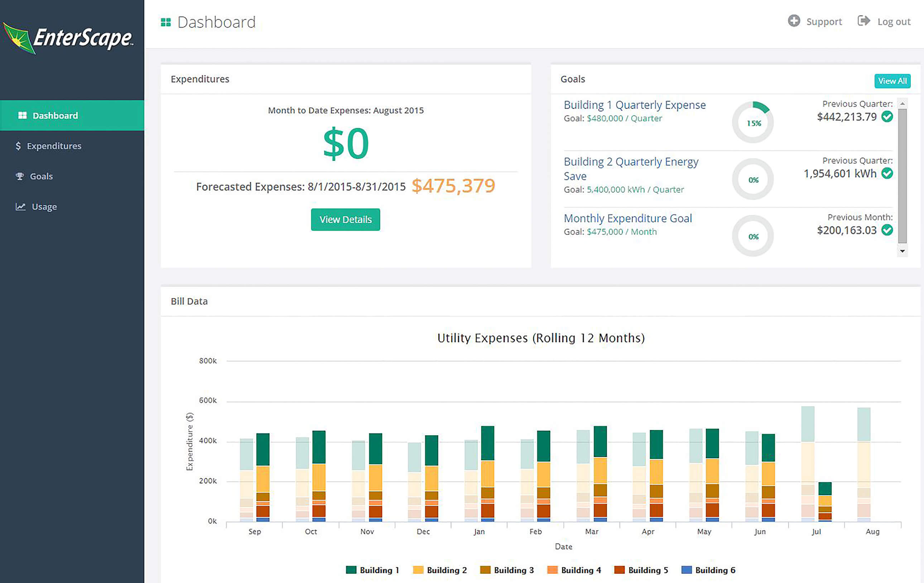The image size is (924, 583).
Task: Click the dollar sign Expenditures icon
Action: coord(18,146)
